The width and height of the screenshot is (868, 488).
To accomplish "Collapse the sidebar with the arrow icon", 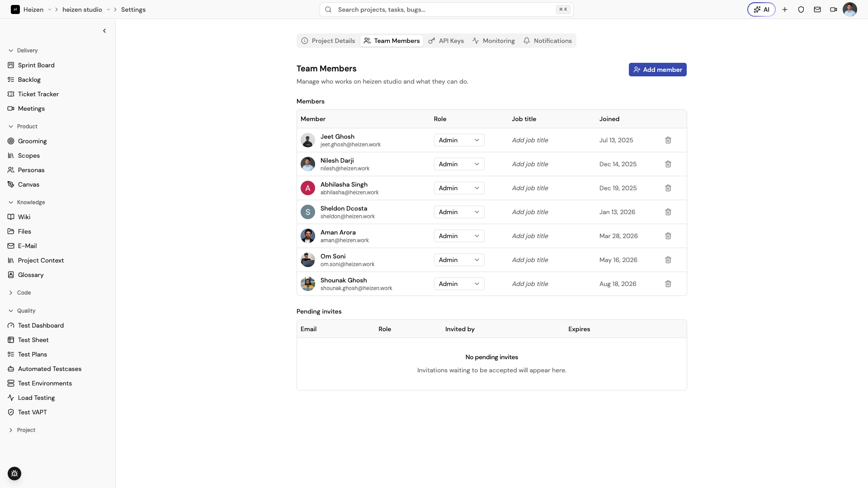I will tap(104, 31).
